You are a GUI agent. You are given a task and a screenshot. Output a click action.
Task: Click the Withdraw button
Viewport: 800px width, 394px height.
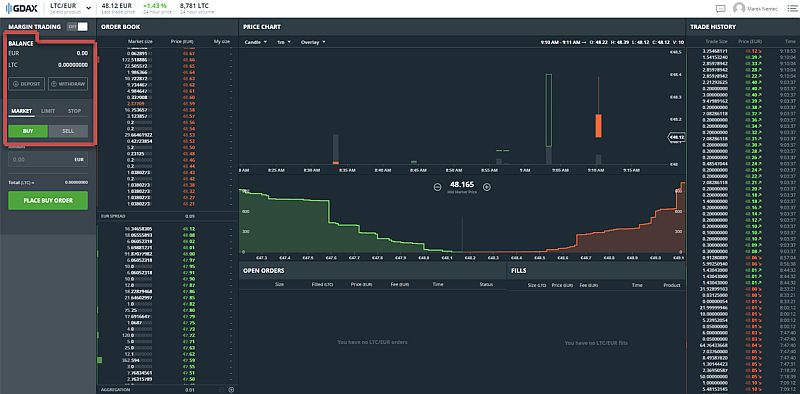coord(68,84)
